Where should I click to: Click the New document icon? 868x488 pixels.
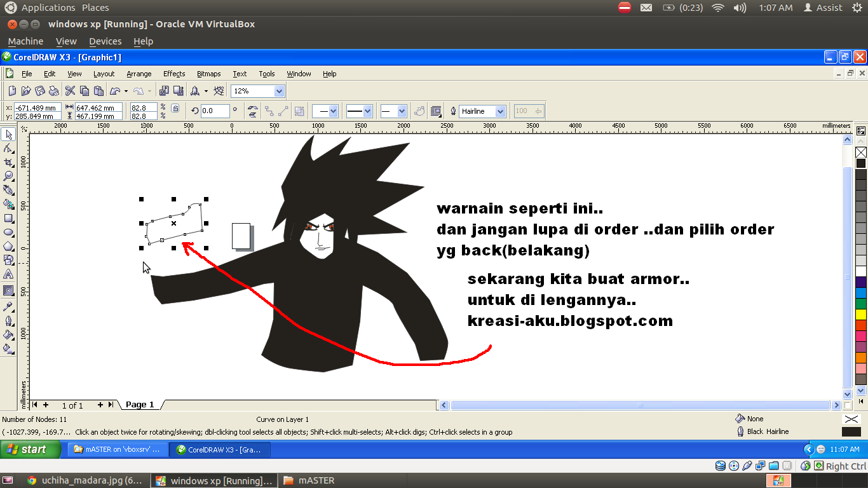click(x=12, y=91)
